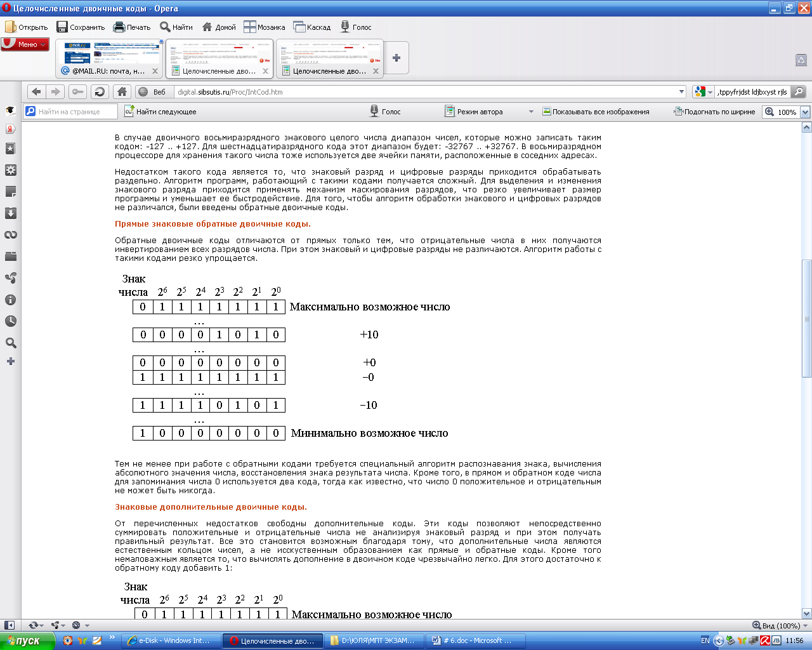Switch to the @MAIL.RU tab

108,58
